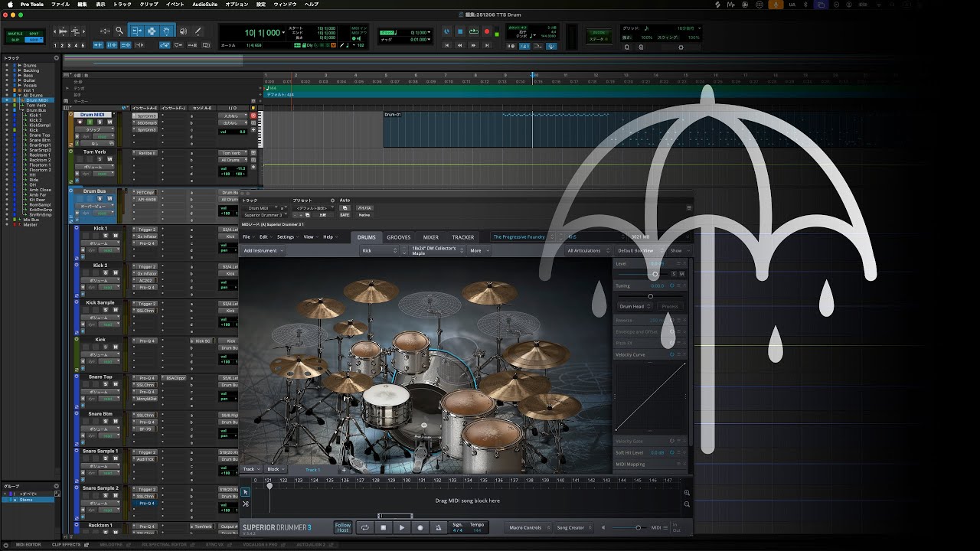Open AudioSuite menu in macOS menu bar
980x551 pixels.
point(205,4)
